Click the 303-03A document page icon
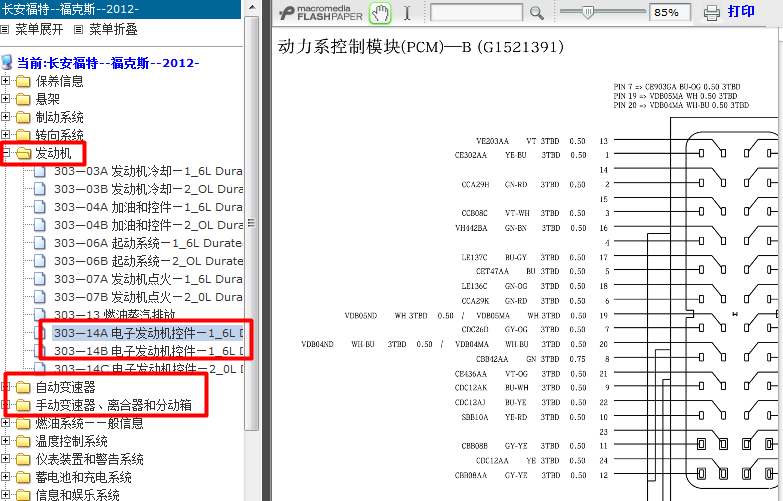The width and height of the screenshot is (783, 501). point(39,171)
